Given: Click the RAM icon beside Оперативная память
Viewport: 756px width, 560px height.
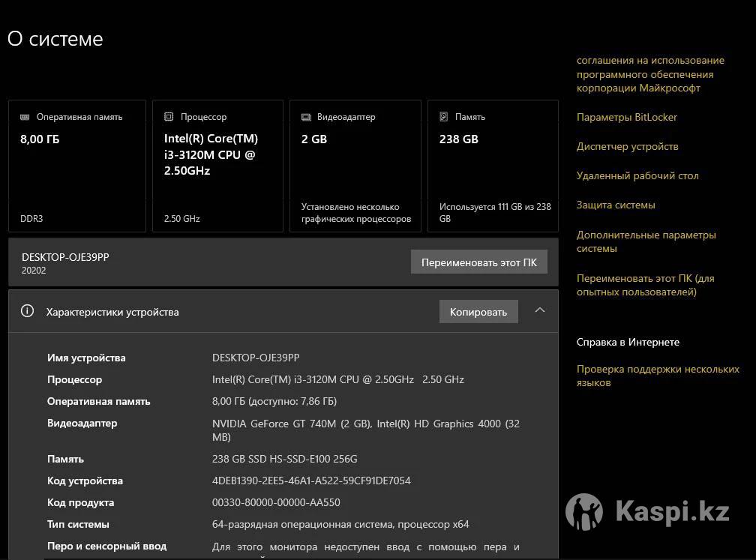Looking at the screenshot, I should click(x=25, y=117).
